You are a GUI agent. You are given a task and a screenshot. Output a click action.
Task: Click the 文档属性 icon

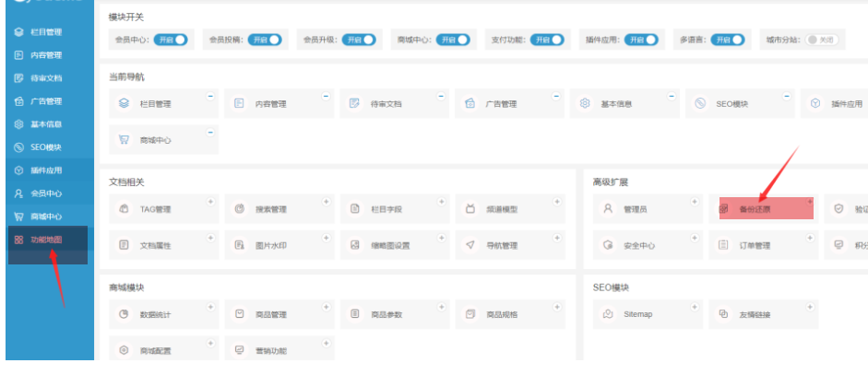coord(124,245)
